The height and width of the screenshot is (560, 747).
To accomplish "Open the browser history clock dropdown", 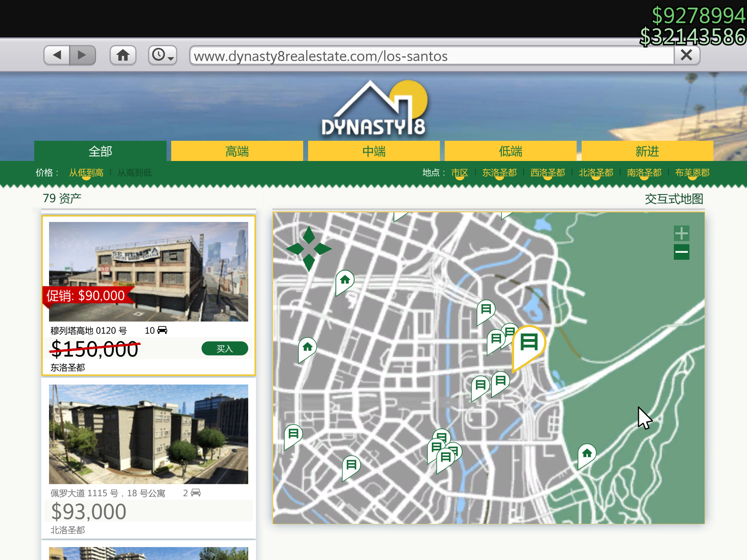I will point(163,55).
